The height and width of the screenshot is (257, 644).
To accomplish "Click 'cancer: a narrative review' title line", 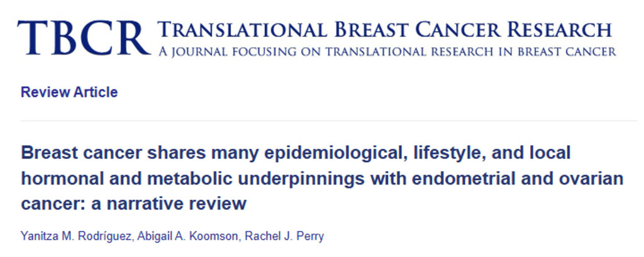I will click(133, 204).
